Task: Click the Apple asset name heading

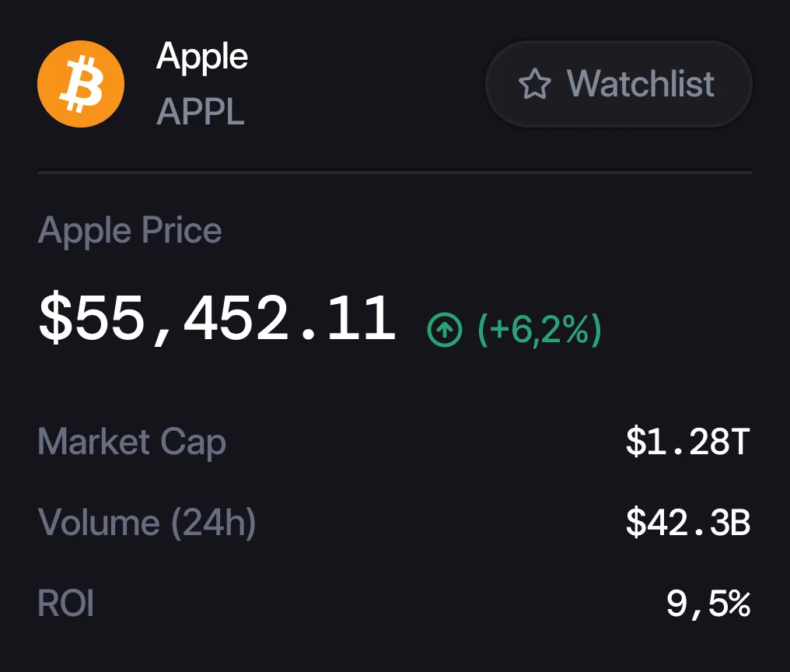Action: pyautogui.click(x=202, y=57)
